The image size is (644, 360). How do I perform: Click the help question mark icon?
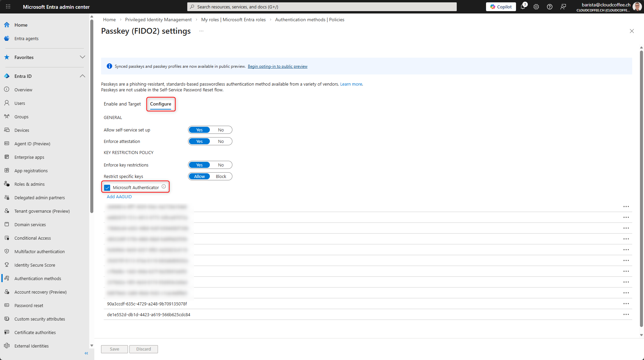pos(550,7)
